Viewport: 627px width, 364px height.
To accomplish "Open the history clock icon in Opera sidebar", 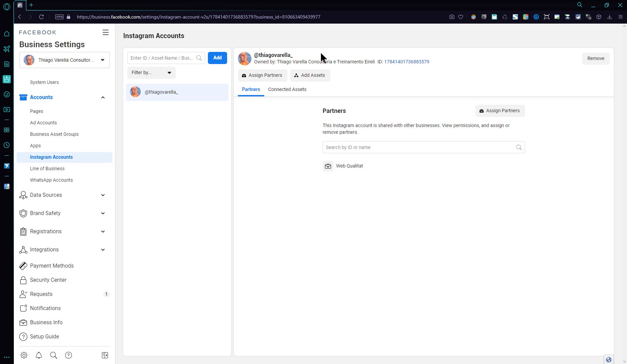I will pyautogui.click(x=7, y=145).
